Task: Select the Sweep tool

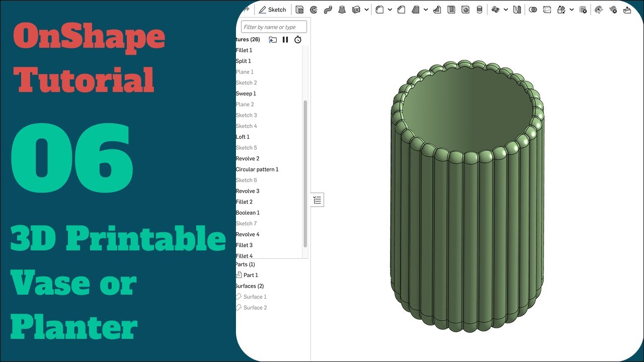Action: 328,10
